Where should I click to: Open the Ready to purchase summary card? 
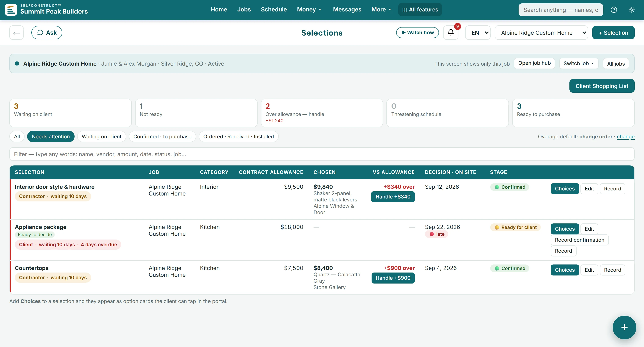click(573, 113)
